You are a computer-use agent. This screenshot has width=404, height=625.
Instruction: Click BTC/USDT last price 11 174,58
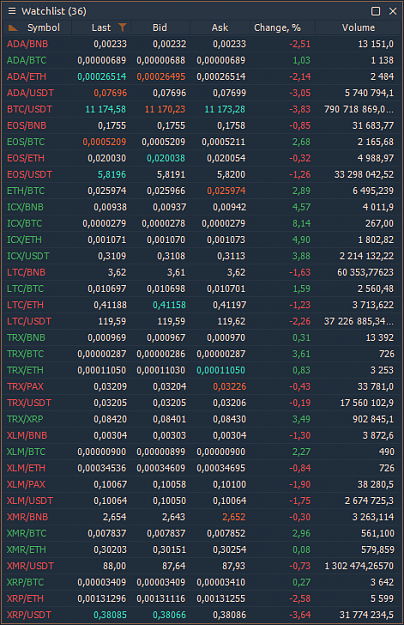click(x=106, y=109)
